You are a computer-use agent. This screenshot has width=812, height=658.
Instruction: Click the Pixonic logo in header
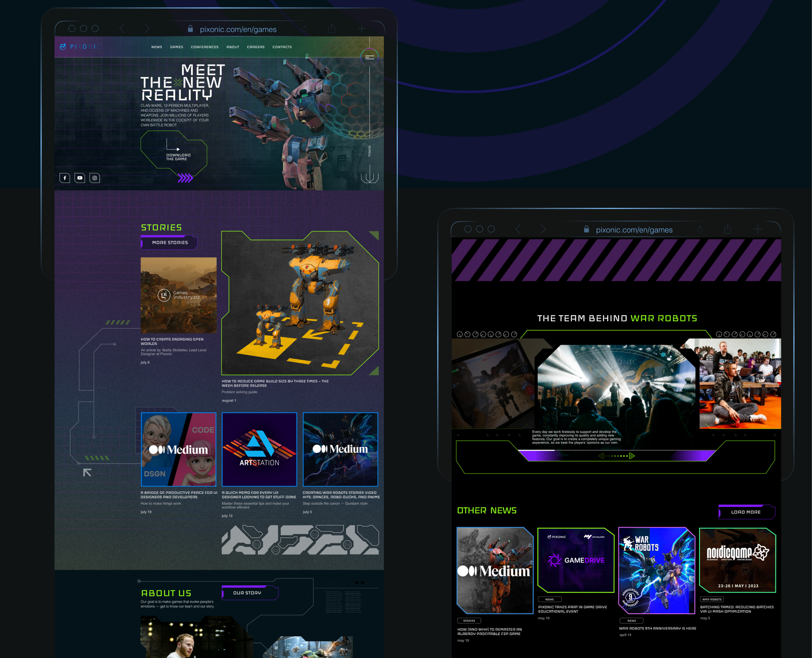pos(80,47)
